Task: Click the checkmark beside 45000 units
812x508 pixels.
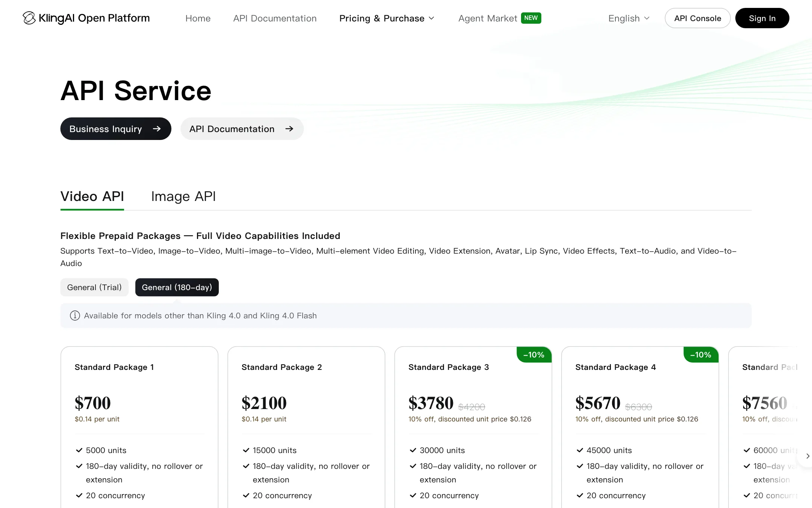Action: [x=580, y=450]
